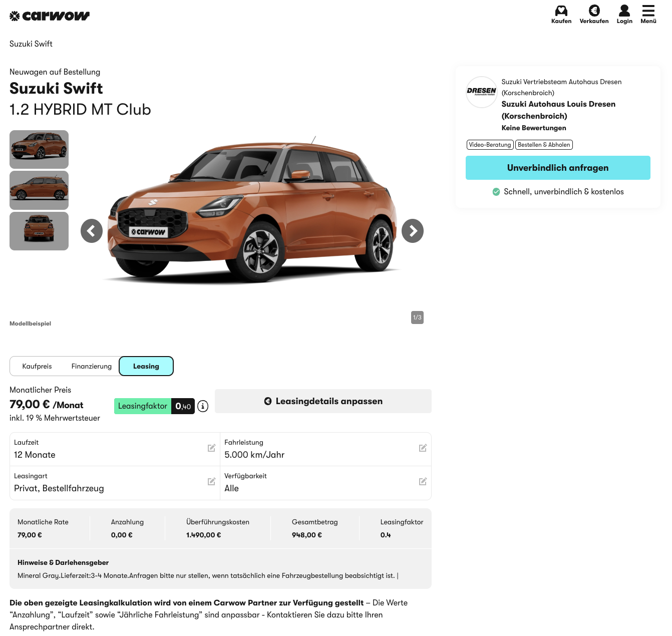Switch to the Finanzierung tab
The image size is (672, 636).
pyautogui.click(x=92, y=366)
